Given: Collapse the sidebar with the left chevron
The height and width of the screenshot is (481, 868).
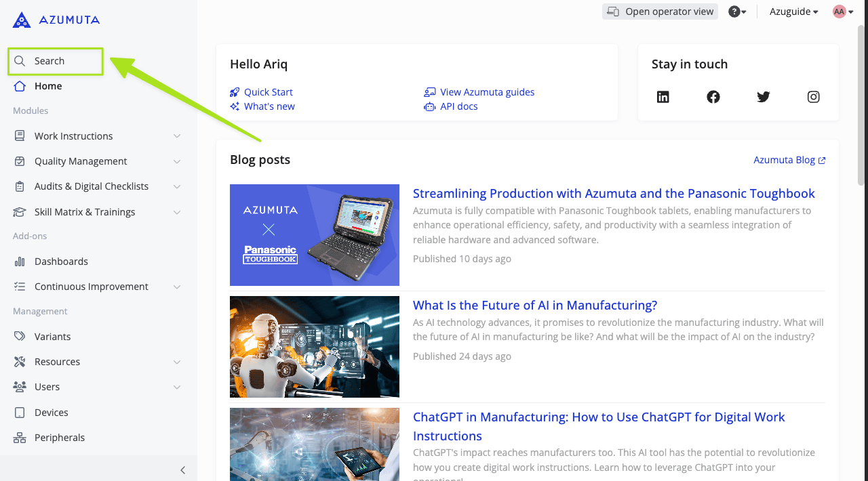Looking at the screenshot, I should click(x=182, y=470).
